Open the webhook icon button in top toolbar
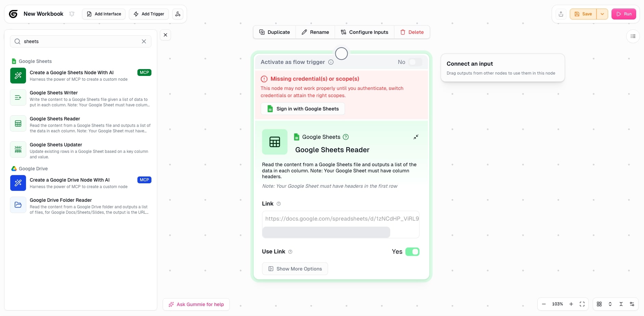644x316 pixels. (178, 14)
